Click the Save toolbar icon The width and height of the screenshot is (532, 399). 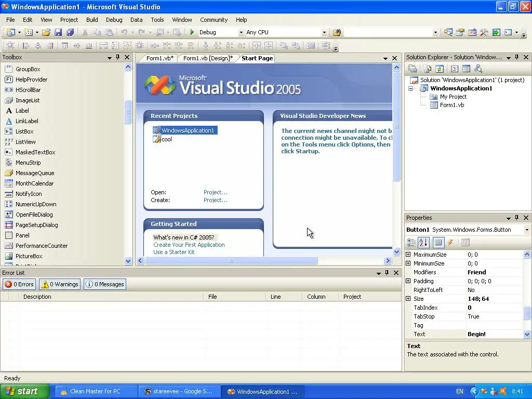coord(58,32)
